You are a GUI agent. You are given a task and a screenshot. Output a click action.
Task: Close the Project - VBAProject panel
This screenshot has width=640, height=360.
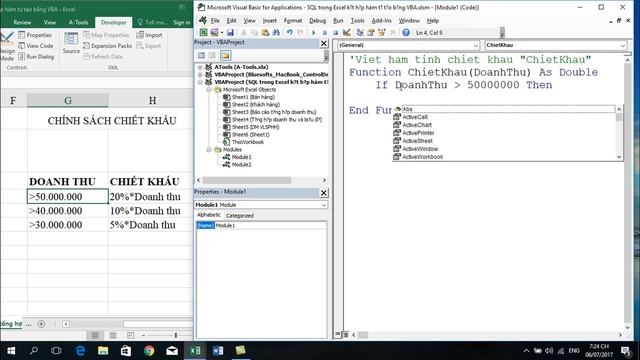click(x=324, y=43)
